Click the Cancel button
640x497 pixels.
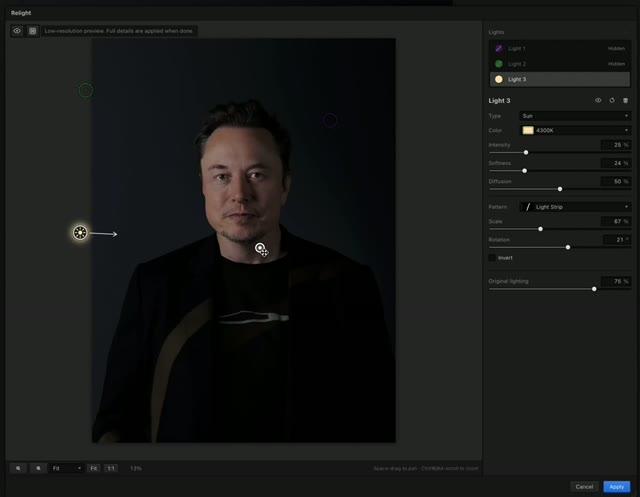tap(584, 486)
